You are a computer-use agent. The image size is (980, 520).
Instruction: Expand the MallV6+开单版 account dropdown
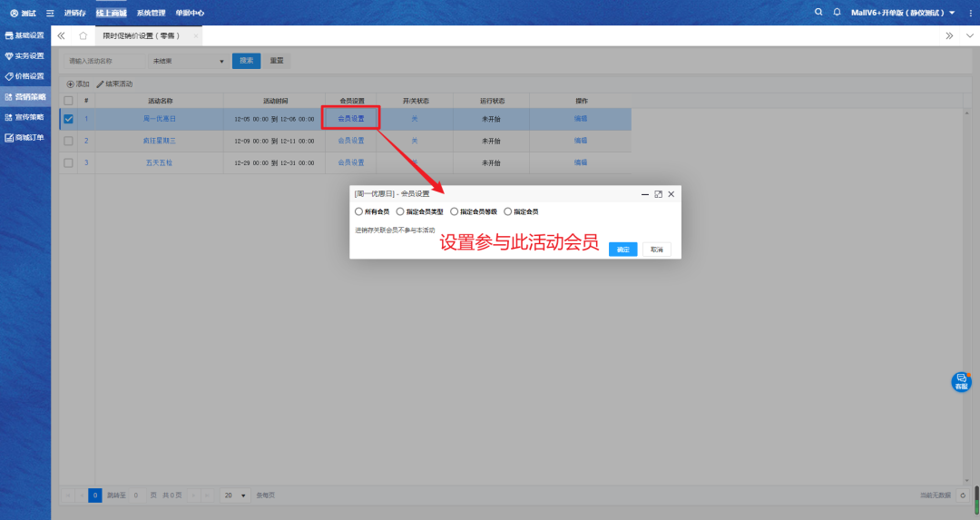(952, 13)
